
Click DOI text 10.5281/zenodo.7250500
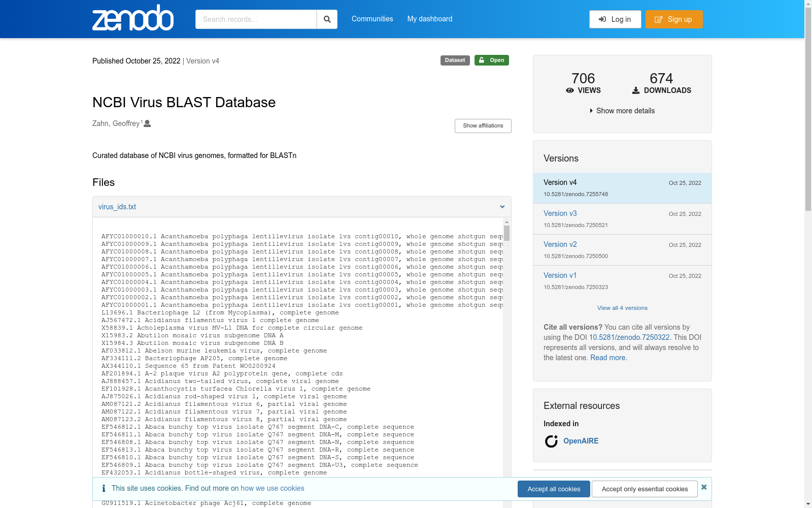(576, 256)
